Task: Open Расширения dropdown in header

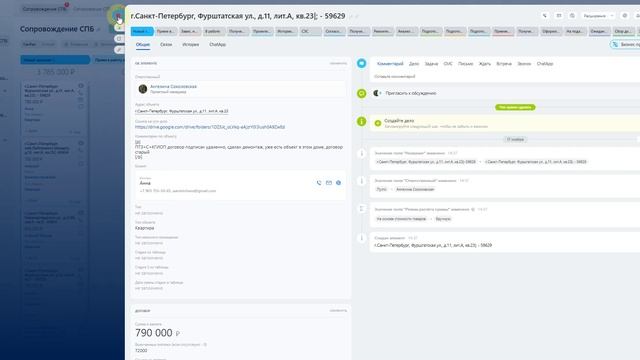Action: (598, 16)
